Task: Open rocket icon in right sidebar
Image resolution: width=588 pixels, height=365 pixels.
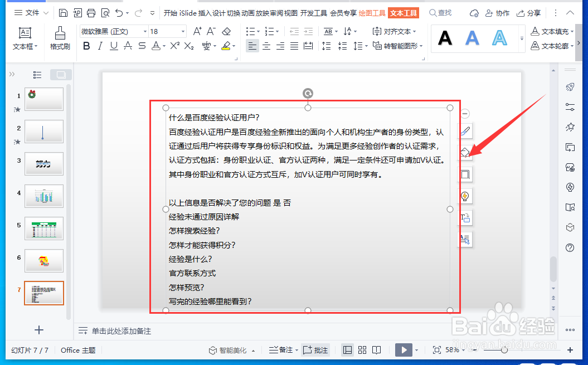Action: click(570, 87)
